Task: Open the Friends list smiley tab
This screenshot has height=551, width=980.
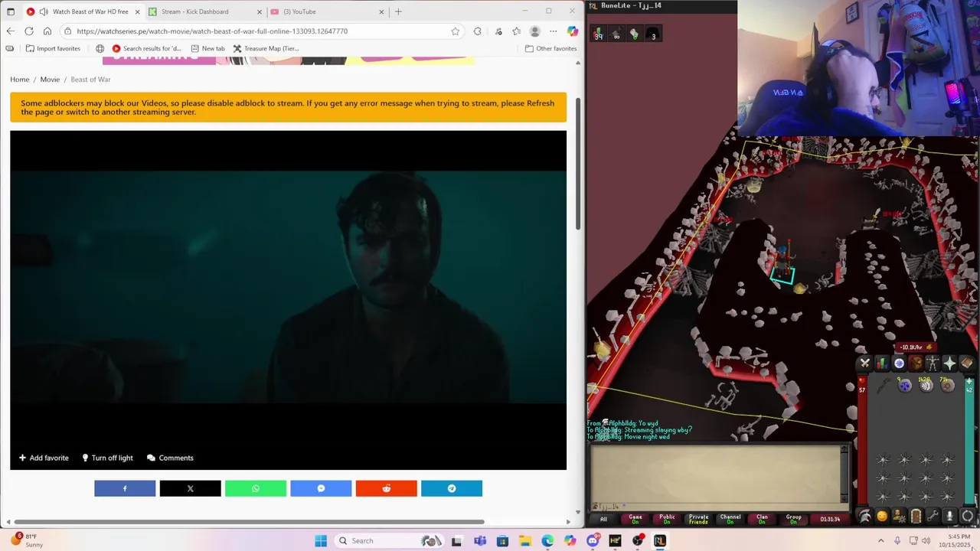Action: click(882, 516)
